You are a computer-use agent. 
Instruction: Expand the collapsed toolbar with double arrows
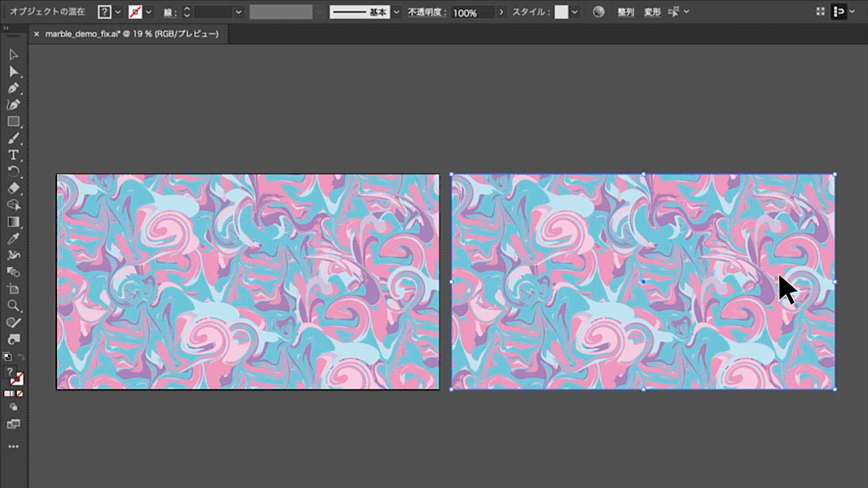click(x=5, y=28)
